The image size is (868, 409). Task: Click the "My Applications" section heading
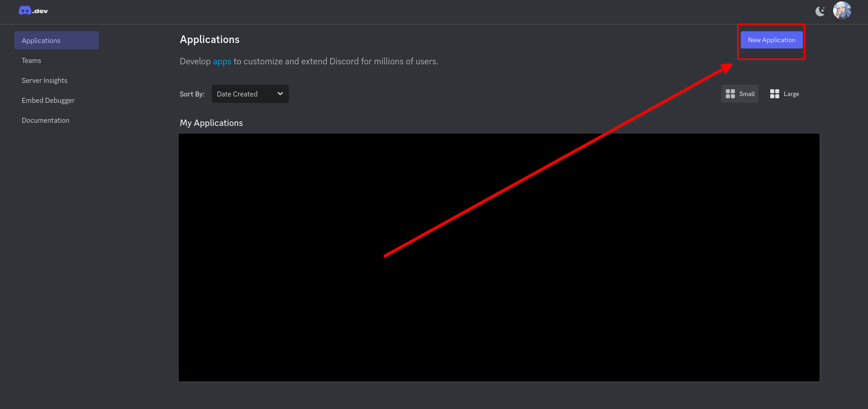[x=211, y=123]
